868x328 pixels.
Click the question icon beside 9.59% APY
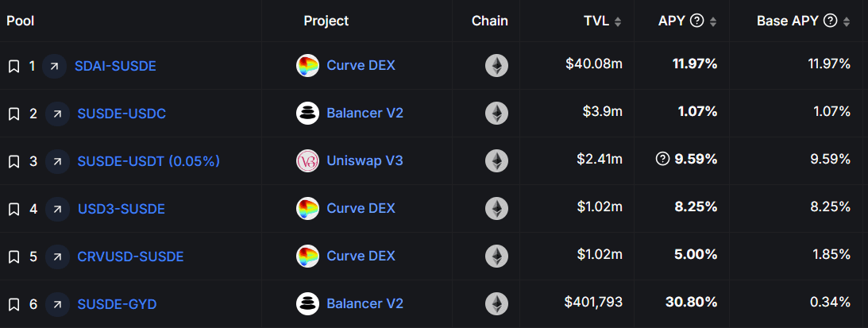pyautogui.click(x=663, y=160)
